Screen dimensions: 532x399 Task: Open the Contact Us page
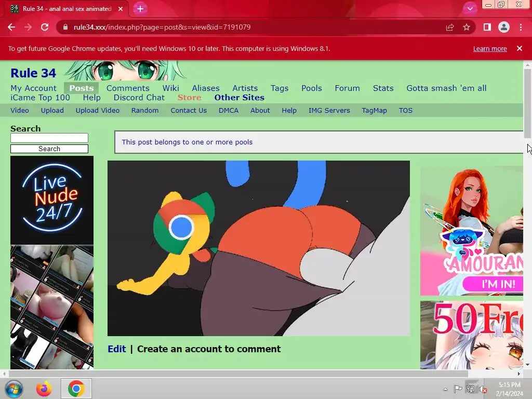tap(189, 111)
